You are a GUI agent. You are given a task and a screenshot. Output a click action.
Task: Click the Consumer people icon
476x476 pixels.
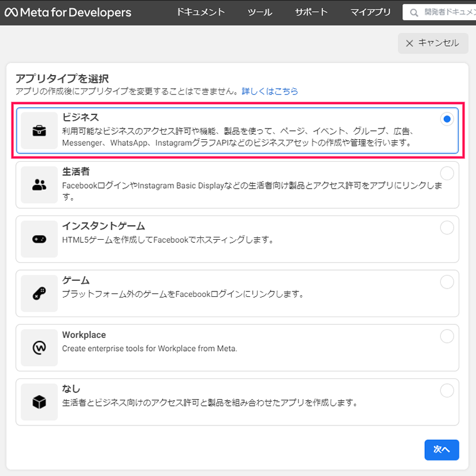pos(39,184)
